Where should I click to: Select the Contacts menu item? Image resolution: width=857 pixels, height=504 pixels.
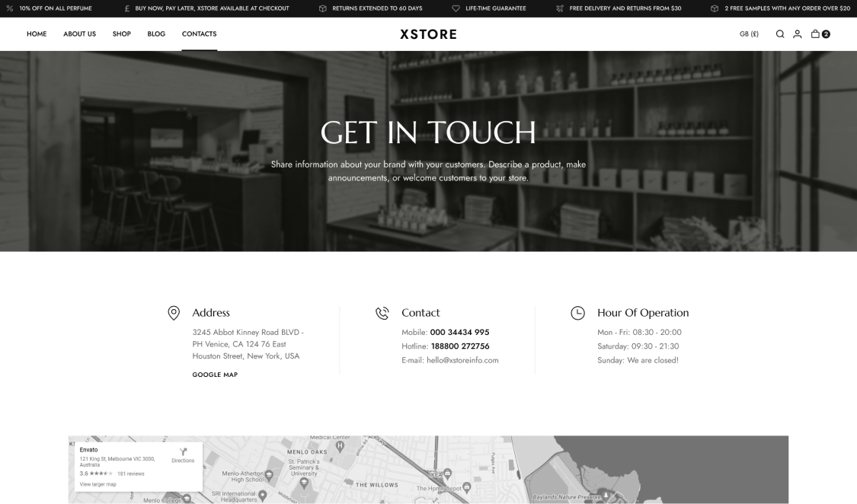(x=199, y=34)
